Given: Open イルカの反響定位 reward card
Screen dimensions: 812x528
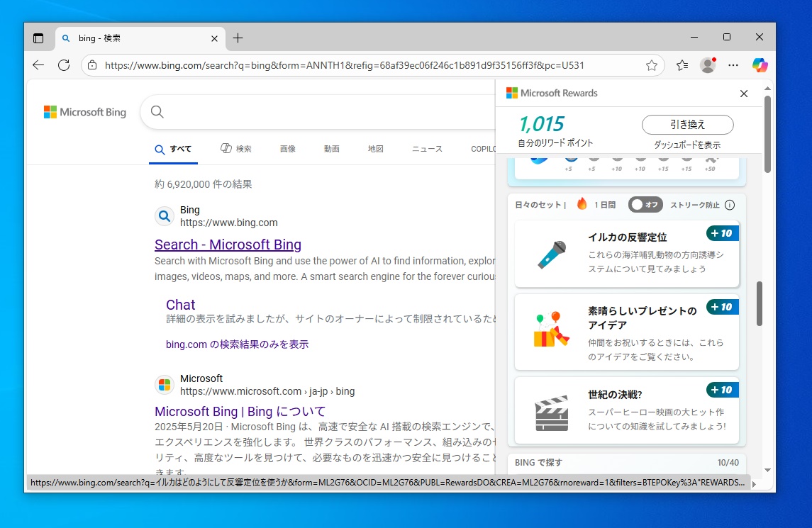Looking at the screenshot, I should pos(627,253).
